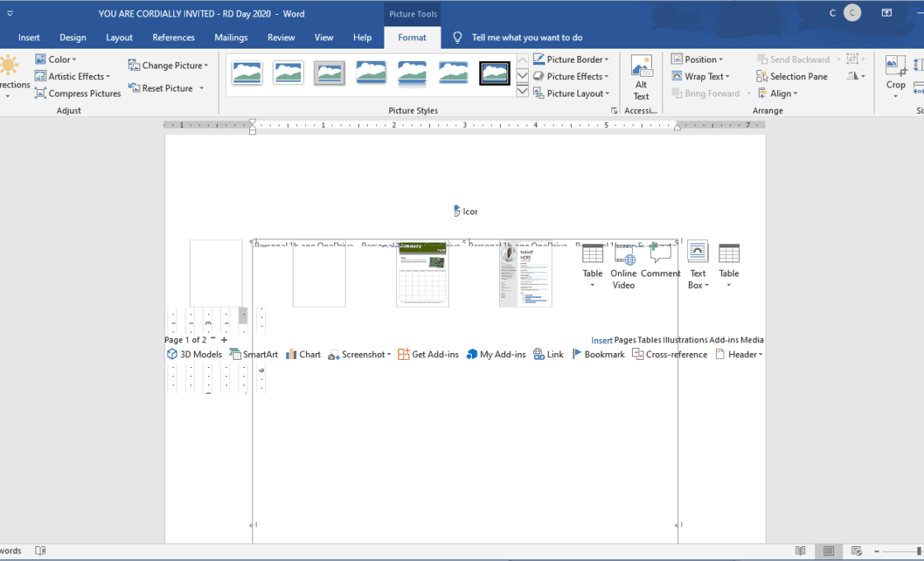
Task: Switch to the References tab
Action: 173,38
